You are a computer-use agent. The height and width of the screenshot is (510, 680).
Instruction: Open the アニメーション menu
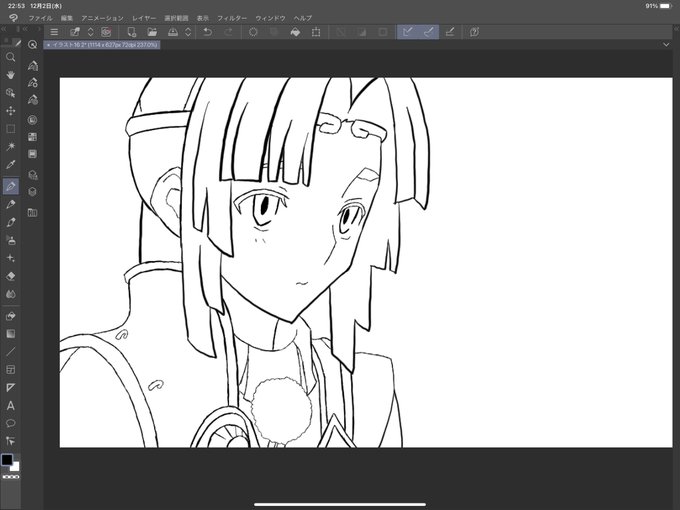[x=102, y=18]
